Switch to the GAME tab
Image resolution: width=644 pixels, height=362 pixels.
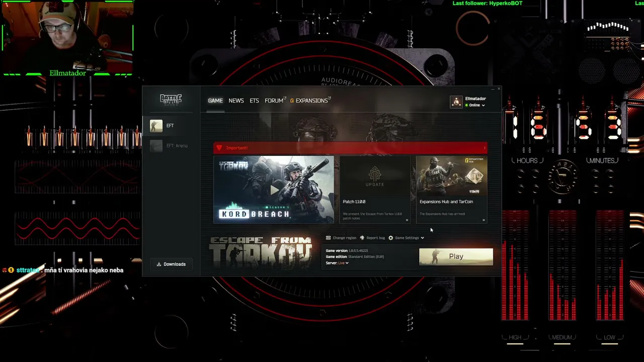tap(215, 101)
